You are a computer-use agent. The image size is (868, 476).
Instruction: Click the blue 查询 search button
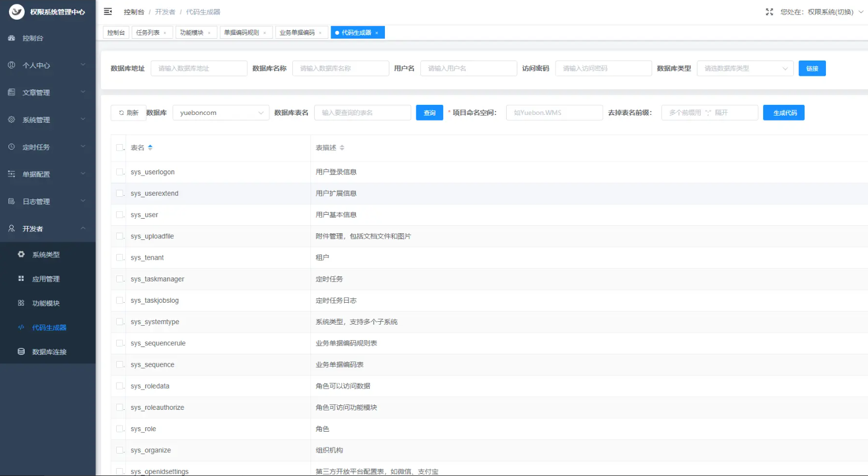[x=430, y=113]
